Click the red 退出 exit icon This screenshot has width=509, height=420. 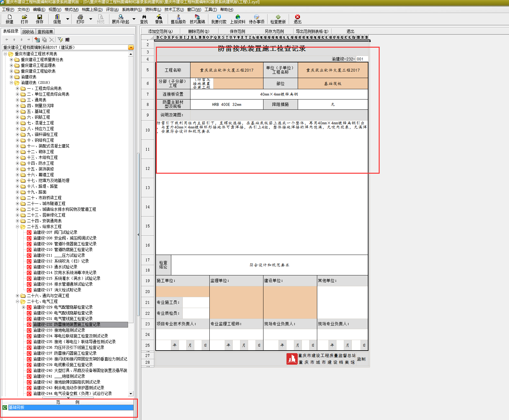[x=298, y=19]
